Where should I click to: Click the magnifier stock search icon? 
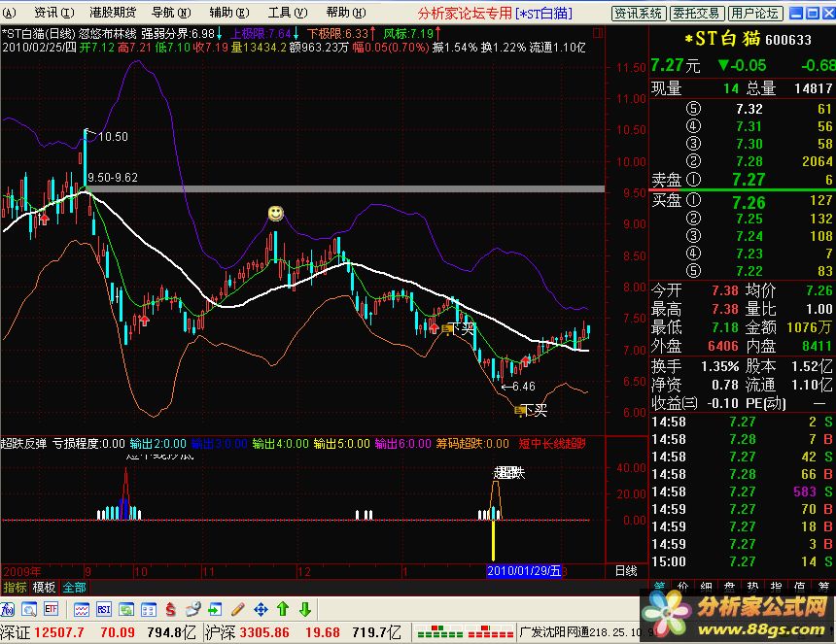point(29,609)
